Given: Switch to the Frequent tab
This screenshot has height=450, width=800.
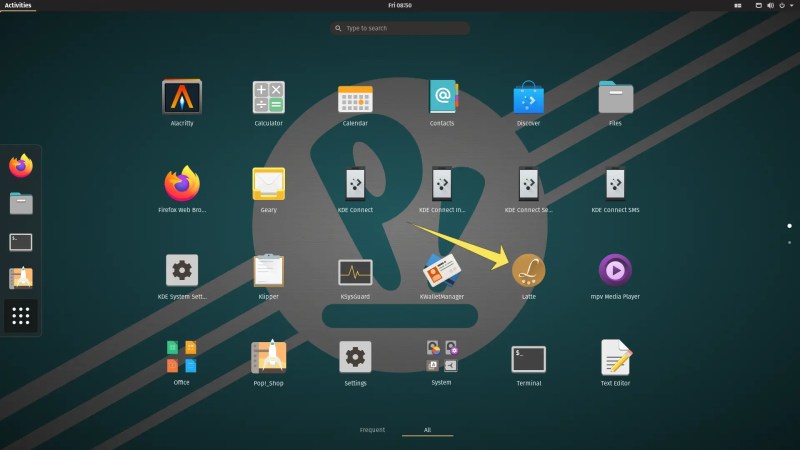Looking at the screenshot, I should (372, 430).
